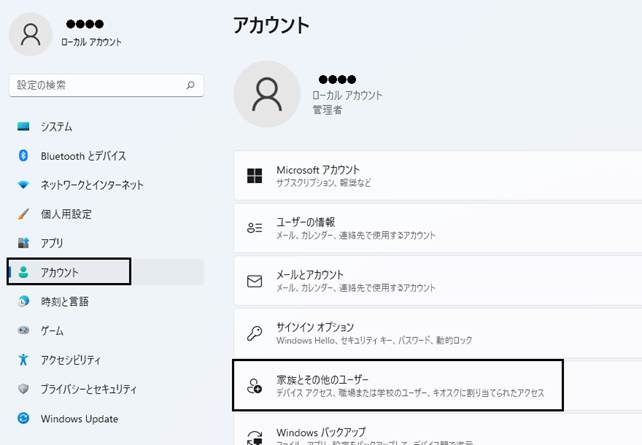Image resolution: width=642 pixels, height=445 pixels.
Task: Open プライバシーとセキュリティ
Action: (106, 389)
